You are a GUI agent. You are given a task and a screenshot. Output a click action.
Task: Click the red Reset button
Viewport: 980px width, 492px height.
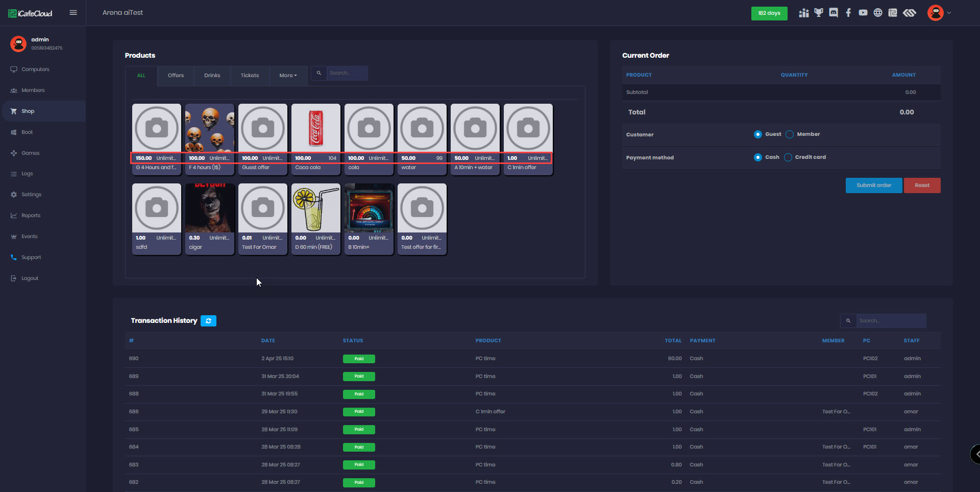pos(922,185)
